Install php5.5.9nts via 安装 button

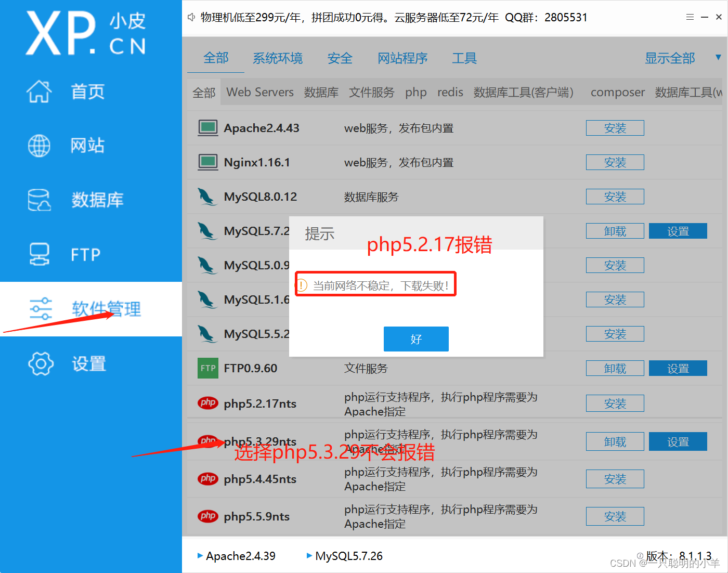[615, 516]
